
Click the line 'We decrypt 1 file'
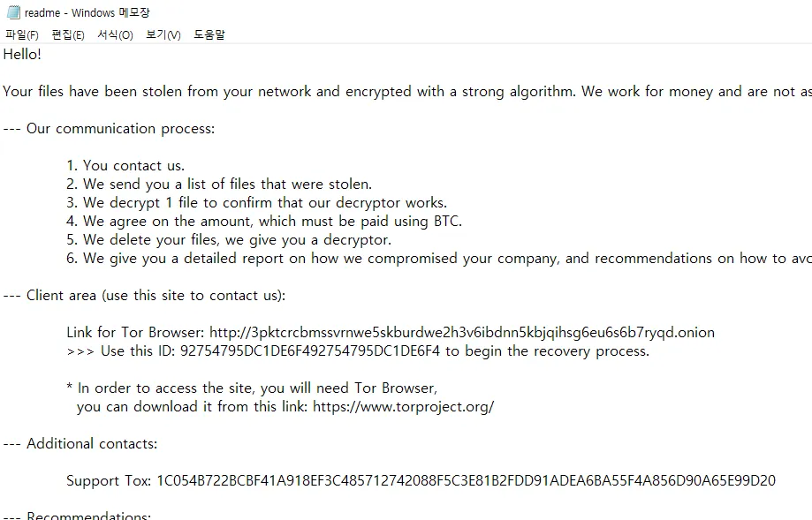(256, 203)
